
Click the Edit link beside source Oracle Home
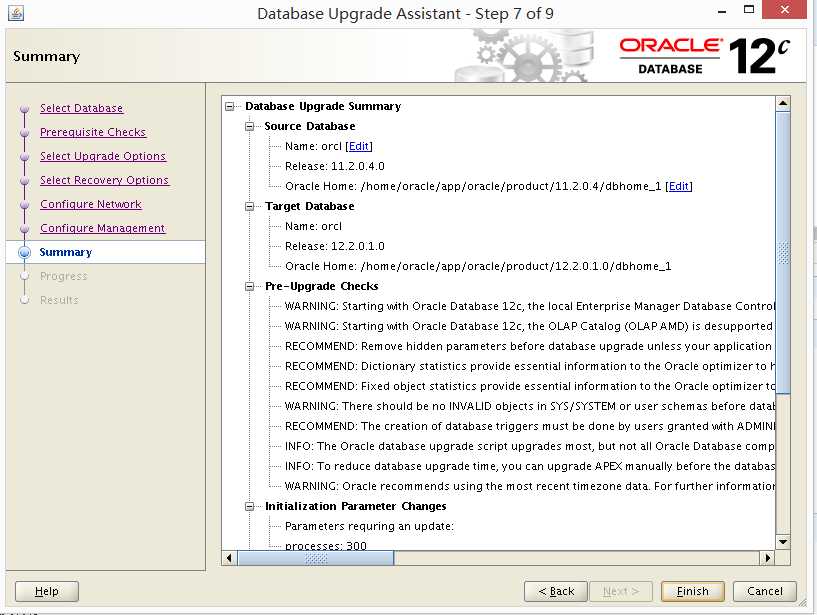[678, 186]
